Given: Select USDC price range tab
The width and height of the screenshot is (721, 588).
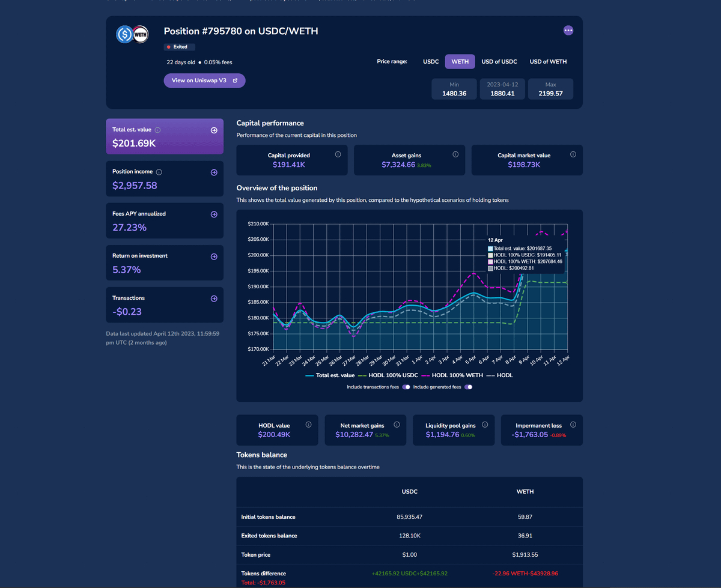Looking at the screenshot, I should (x=431, y=61).
